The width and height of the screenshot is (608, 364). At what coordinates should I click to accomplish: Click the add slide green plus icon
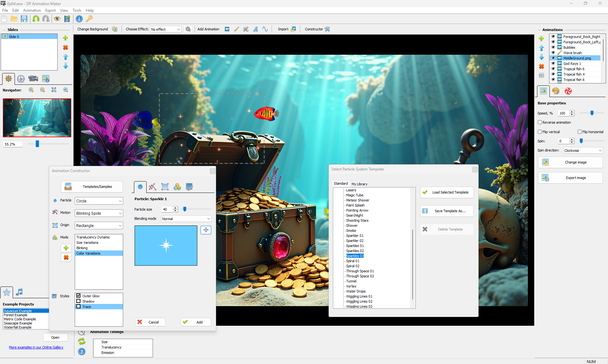66,38
